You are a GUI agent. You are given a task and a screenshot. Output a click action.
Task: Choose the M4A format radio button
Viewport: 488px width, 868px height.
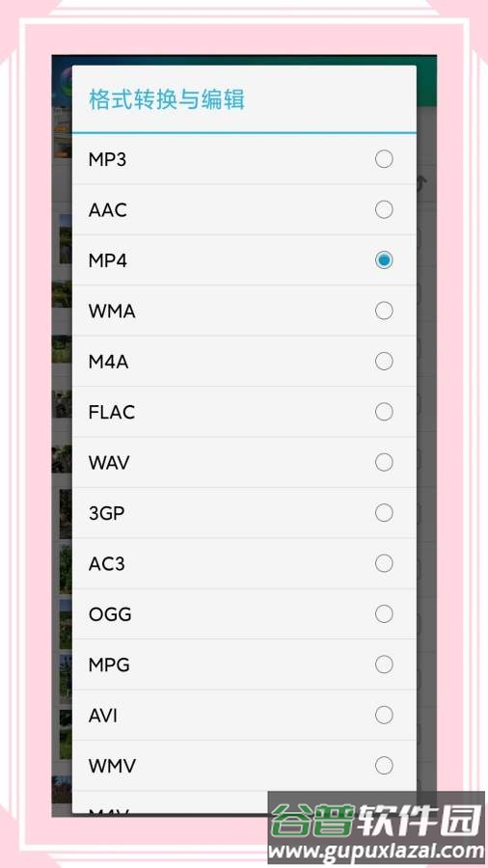click(x=384, y=362)
